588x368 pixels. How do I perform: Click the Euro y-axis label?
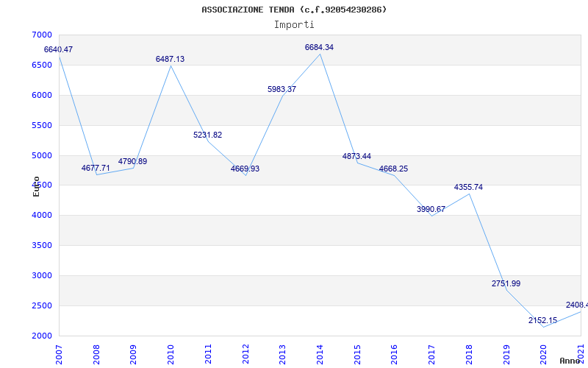[36, 186]
